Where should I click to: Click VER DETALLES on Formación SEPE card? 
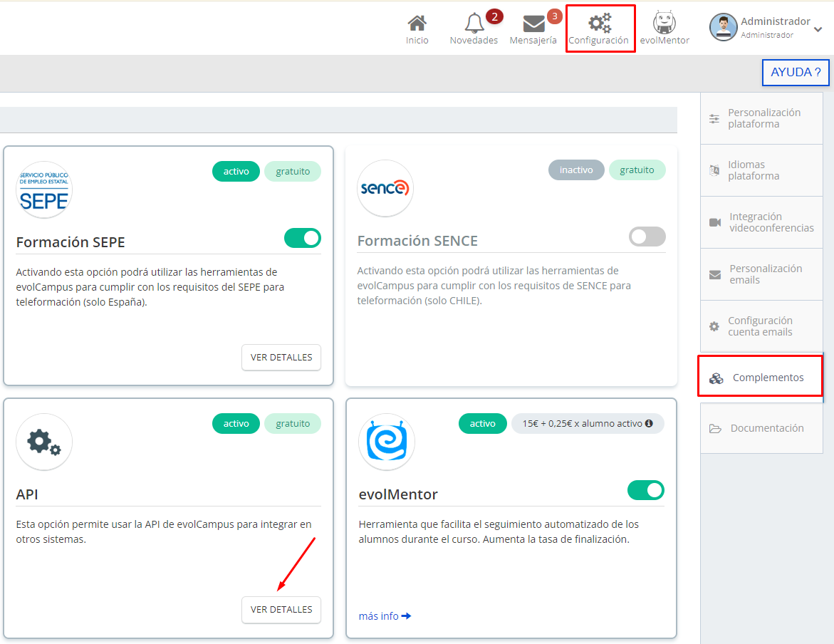pos(281,357)
